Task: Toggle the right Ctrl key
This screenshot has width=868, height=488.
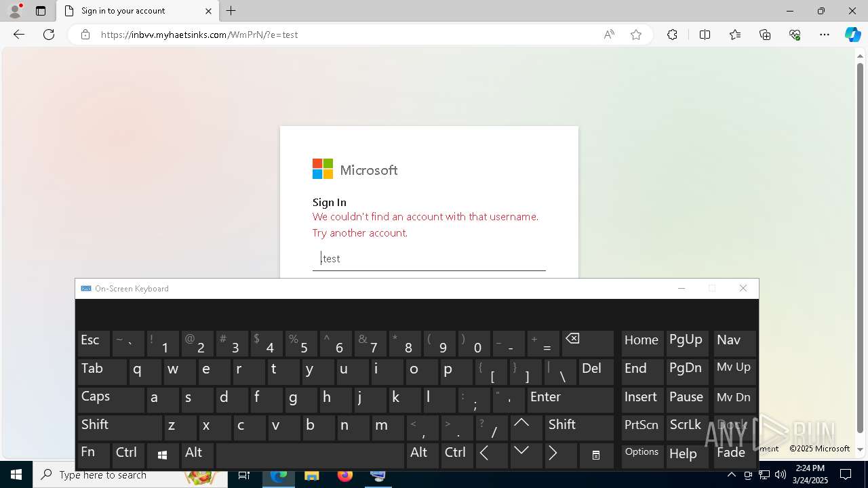Action: click(456, 455)
